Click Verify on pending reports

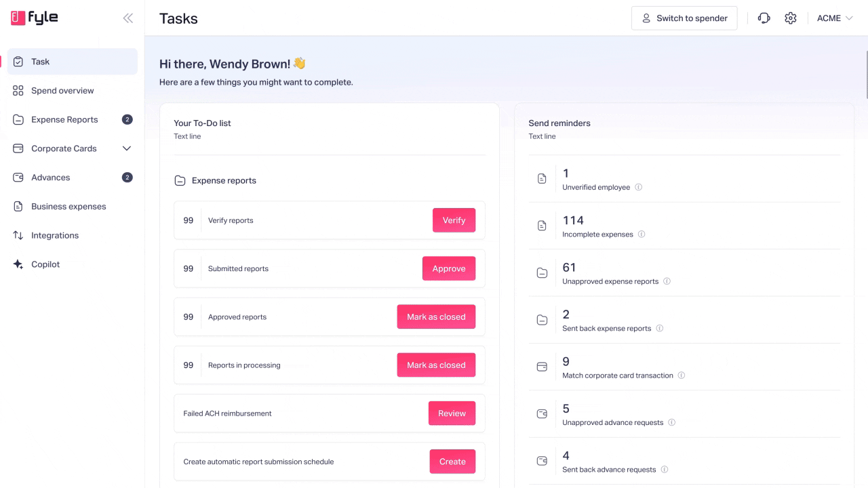click(x=454, y=220)
